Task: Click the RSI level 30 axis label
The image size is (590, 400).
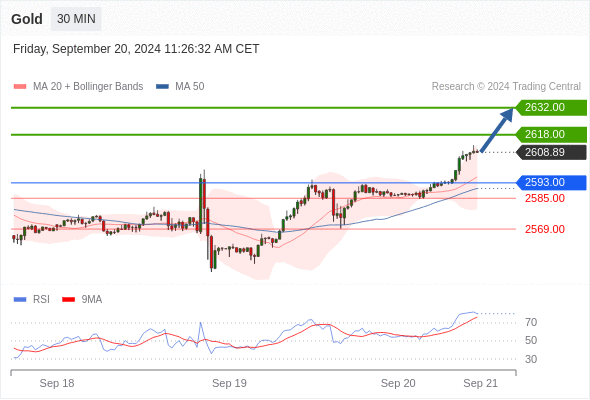Action: pos(531,359)
